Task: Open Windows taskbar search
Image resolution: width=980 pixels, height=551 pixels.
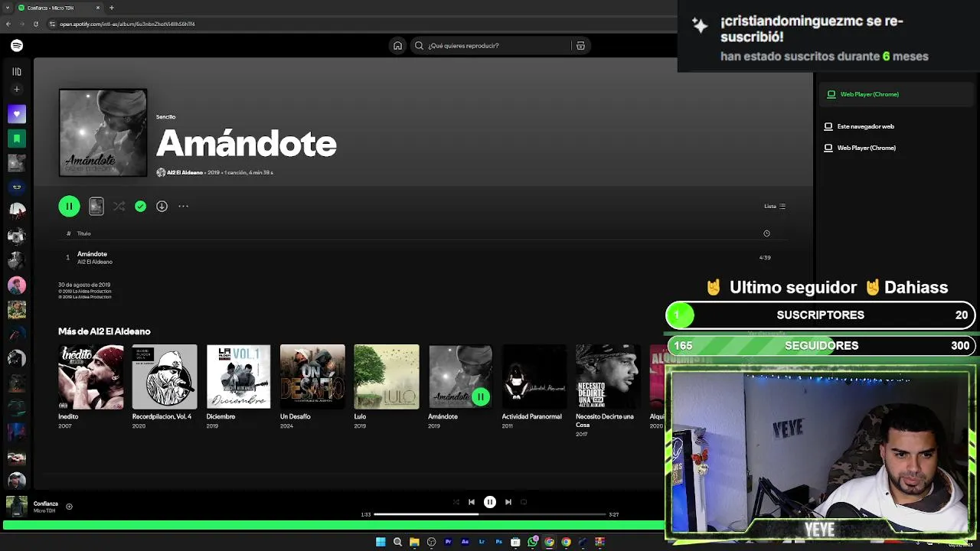Action: tap(397, 542)
